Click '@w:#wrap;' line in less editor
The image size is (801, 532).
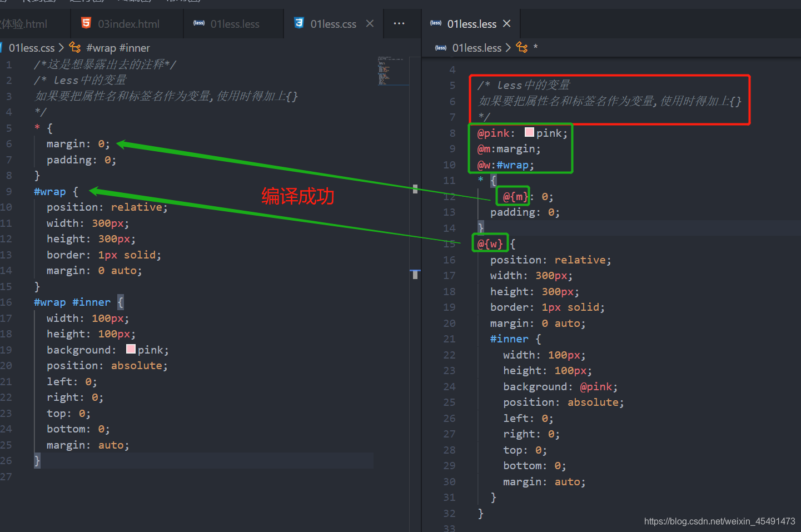click(x=505, y=165)
